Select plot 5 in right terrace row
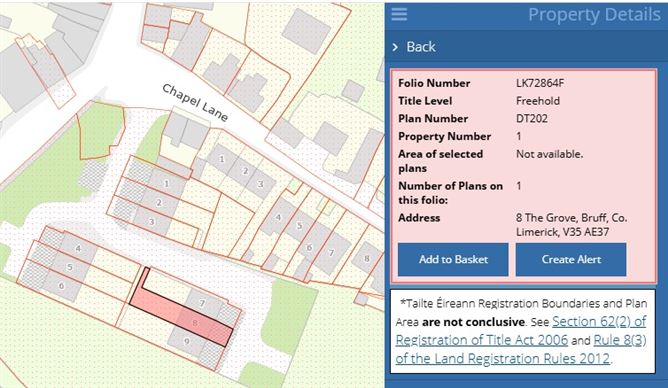668x388 pixels. coord(299,226)
